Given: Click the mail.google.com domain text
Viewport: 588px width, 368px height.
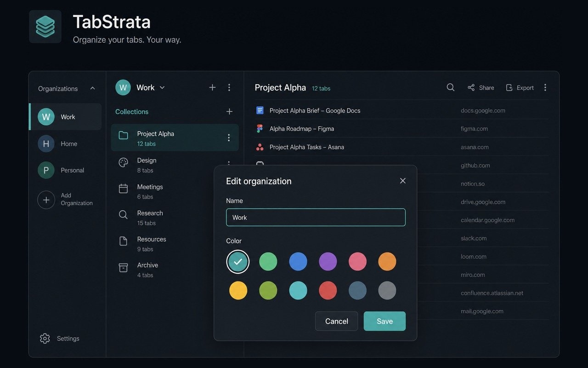Looking at the screenshot, I should click(x=482, y=311).
